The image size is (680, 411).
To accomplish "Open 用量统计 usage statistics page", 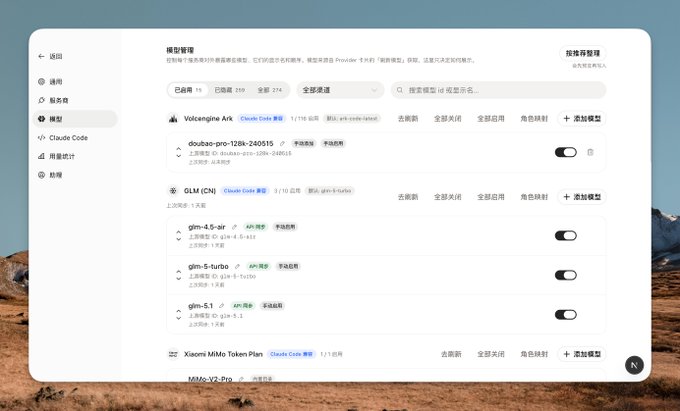I will (x=62, y=156).
